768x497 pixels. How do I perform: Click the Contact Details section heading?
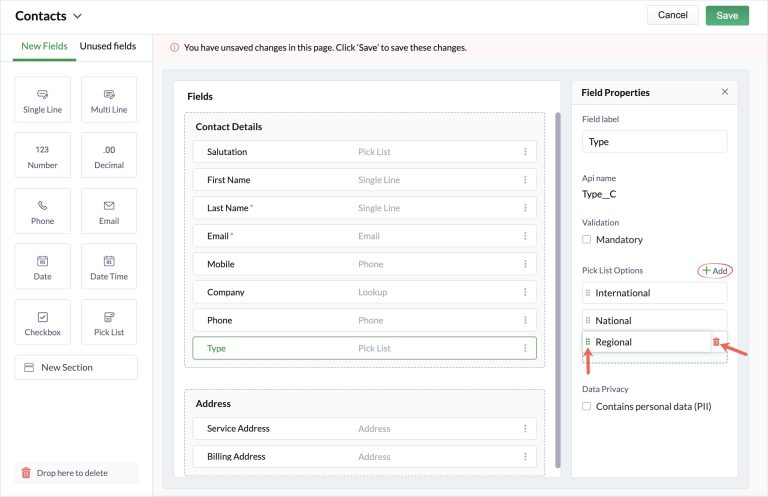click(x=229, y=127)
